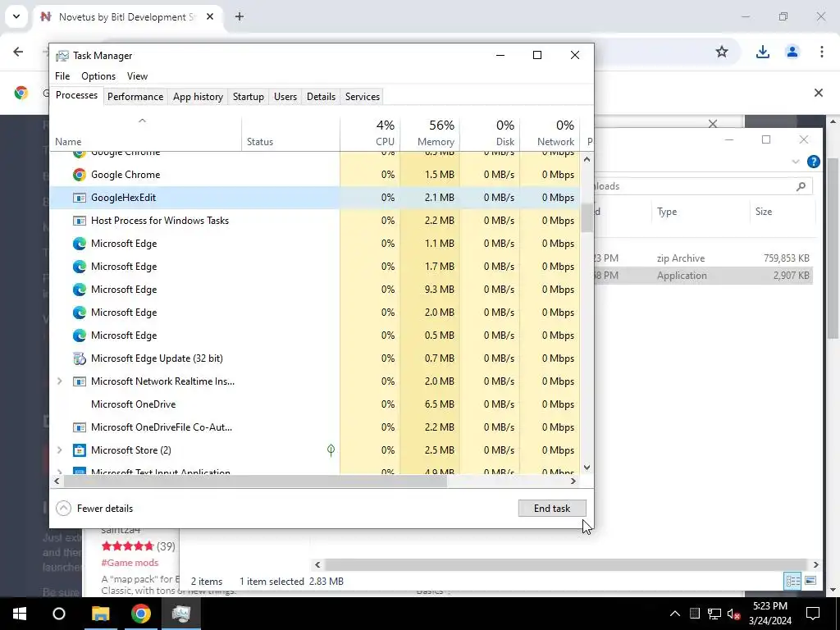
Task: Click muted volume icon in system tray
Action: [x=733, y=614]
